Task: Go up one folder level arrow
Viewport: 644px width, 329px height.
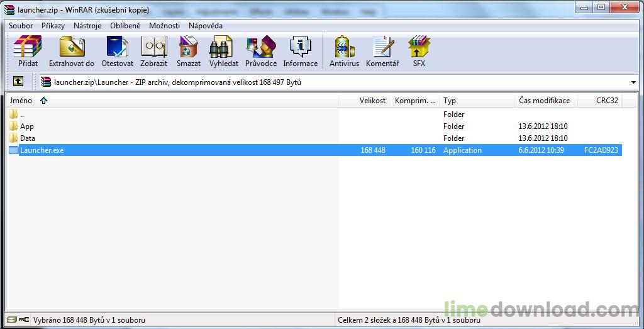Action: click(x=18, y=81)
